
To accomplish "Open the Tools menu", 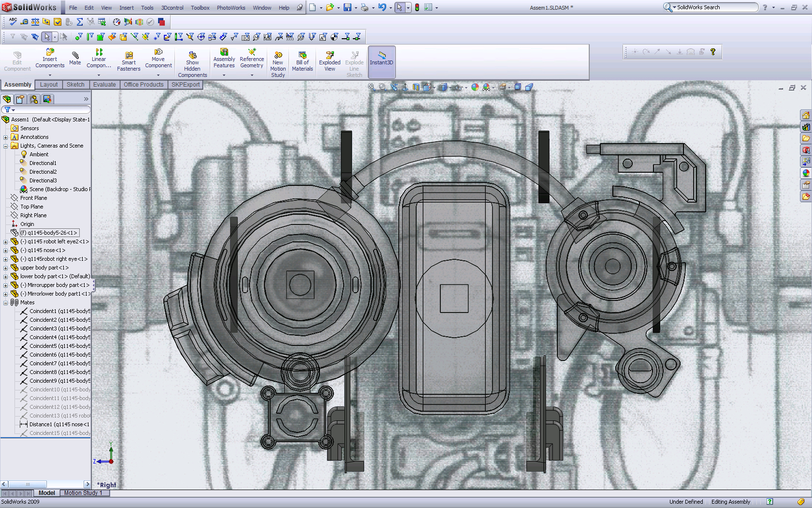I will click(147, 8).
